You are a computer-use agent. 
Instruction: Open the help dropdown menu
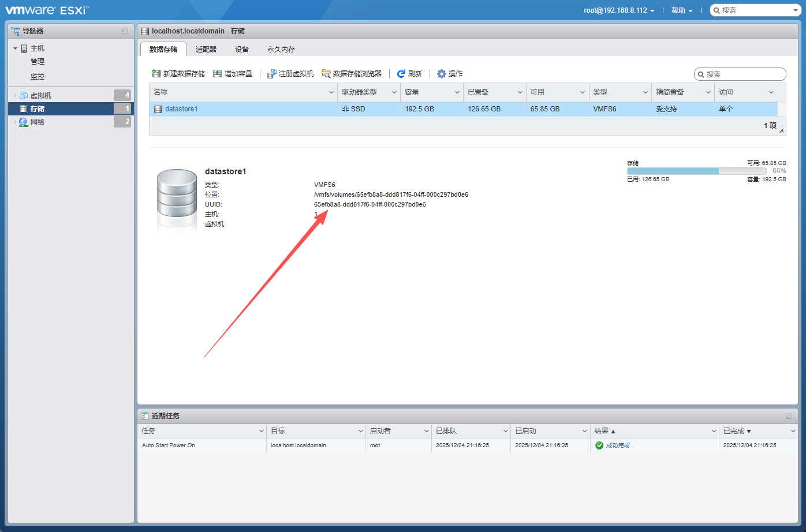[682, 10]
